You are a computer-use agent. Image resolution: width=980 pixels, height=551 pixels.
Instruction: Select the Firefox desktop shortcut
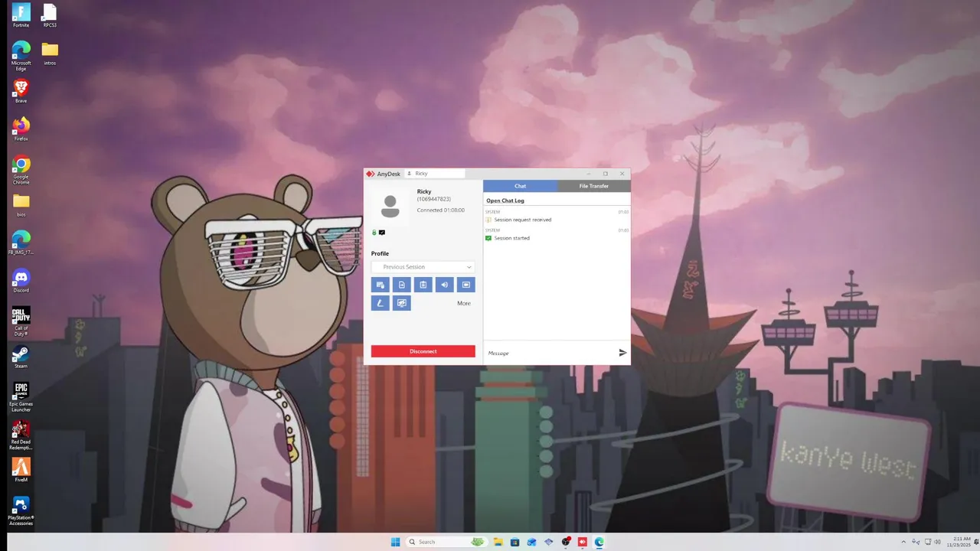pyautogui.click(x=21, y=129)
